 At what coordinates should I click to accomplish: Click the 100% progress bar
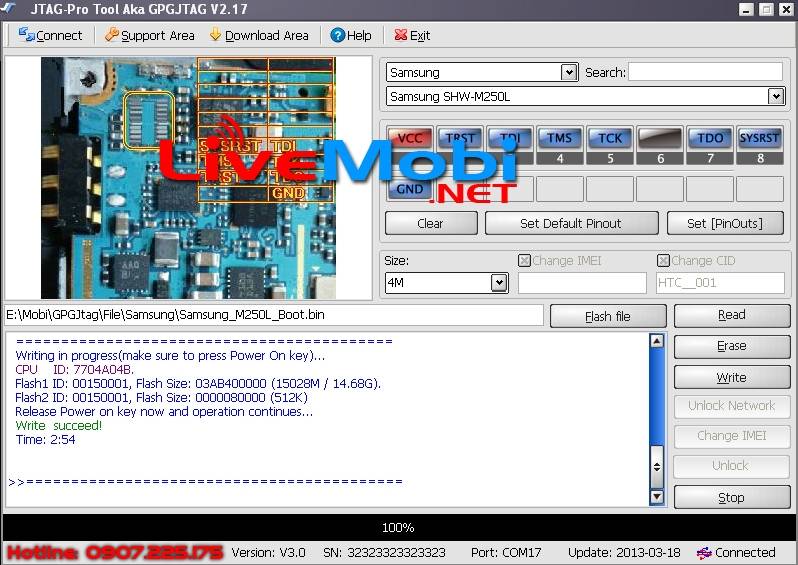click(x=398, y=527)
